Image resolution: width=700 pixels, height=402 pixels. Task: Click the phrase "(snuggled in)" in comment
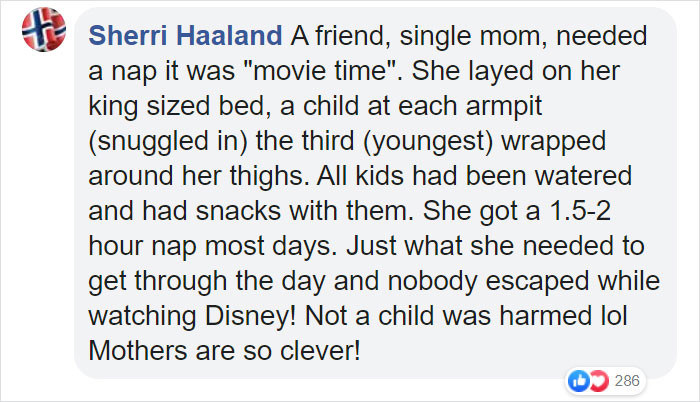click(168, 142)
